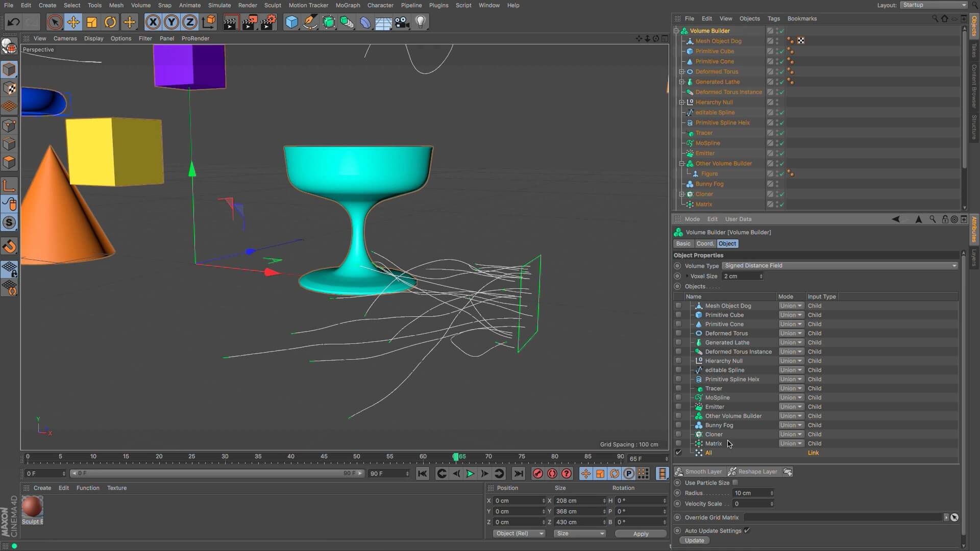Click the Apply button
Image resolution: width=980 pixels, height=551 pixels.
641,534
